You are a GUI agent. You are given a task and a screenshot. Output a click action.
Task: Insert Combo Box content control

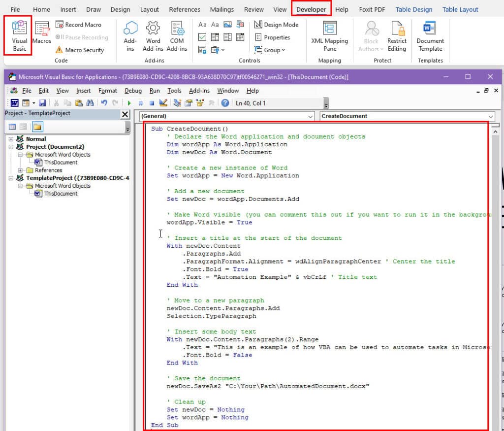point(215,37)
